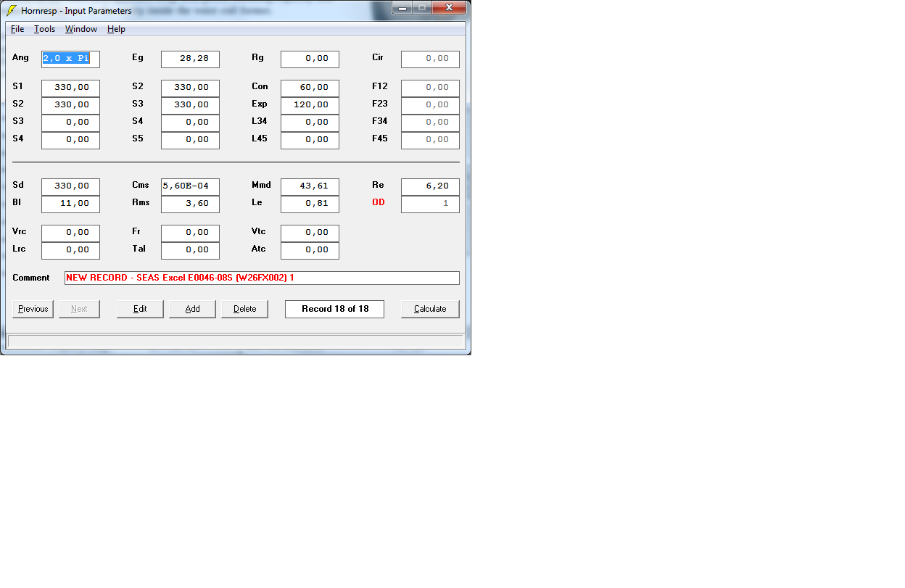Click the S4 field beside the L34 label
The width and height of the screenshot is (905, 588).
coord(190,123)
